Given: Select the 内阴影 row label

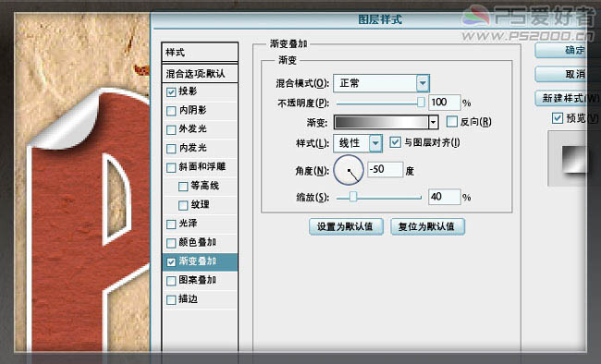Looking at the screenshot, I should [192, 110].
